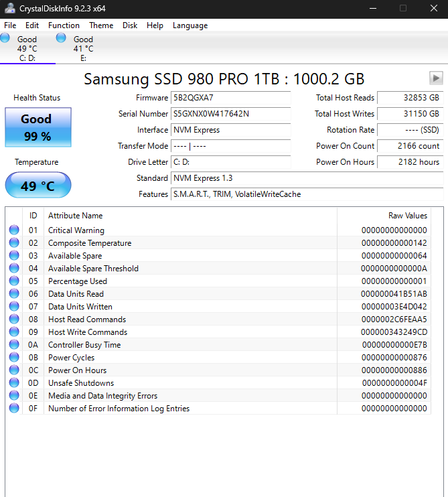Click the Rotation Rate value
Viewport: 448px width, 497px height.
[410, 130]
